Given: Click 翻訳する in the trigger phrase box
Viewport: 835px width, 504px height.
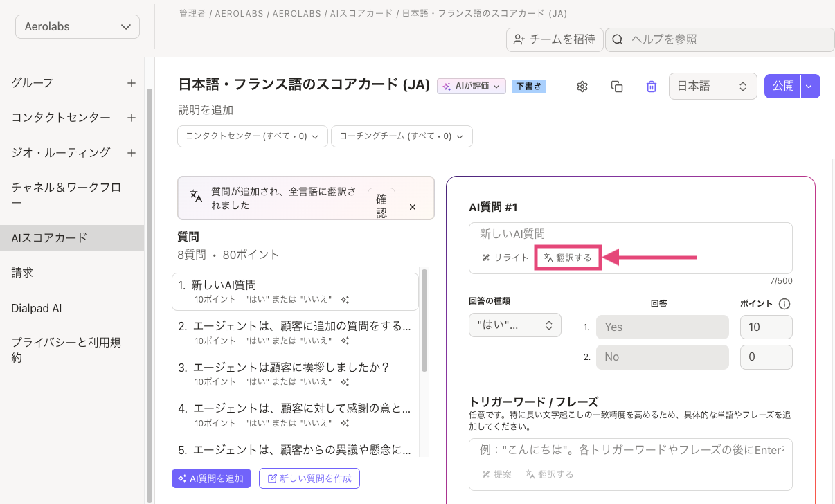Looking at the screenshot, I should tap(550, 474).
